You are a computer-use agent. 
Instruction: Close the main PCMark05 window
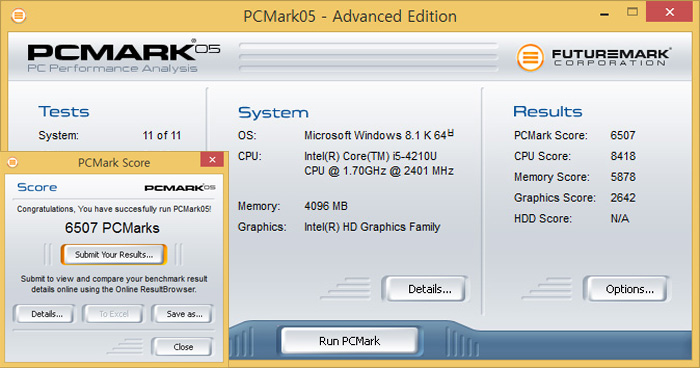pyautogui.click(x=669, y=12)
